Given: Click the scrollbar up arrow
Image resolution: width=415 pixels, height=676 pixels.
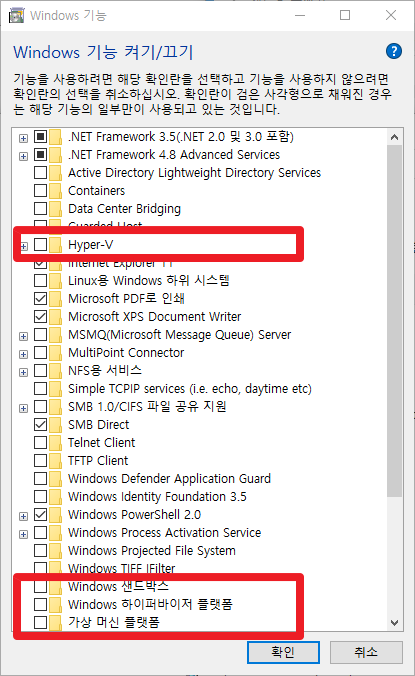Looking at the screenshot, I should pos(394,138).
